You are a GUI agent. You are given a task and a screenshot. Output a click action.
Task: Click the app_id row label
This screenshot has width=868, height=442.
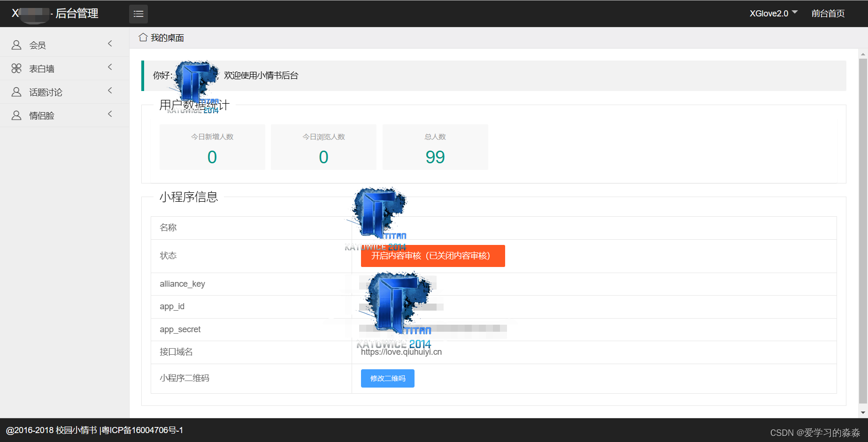172,307
